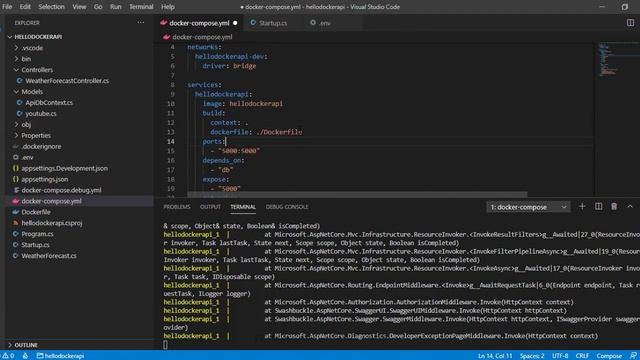Image resolution: width=640 pixels, height=360 pixels.
Task: Click the braces icon beside appsettings.json
Action: click(x=16, y=179)
